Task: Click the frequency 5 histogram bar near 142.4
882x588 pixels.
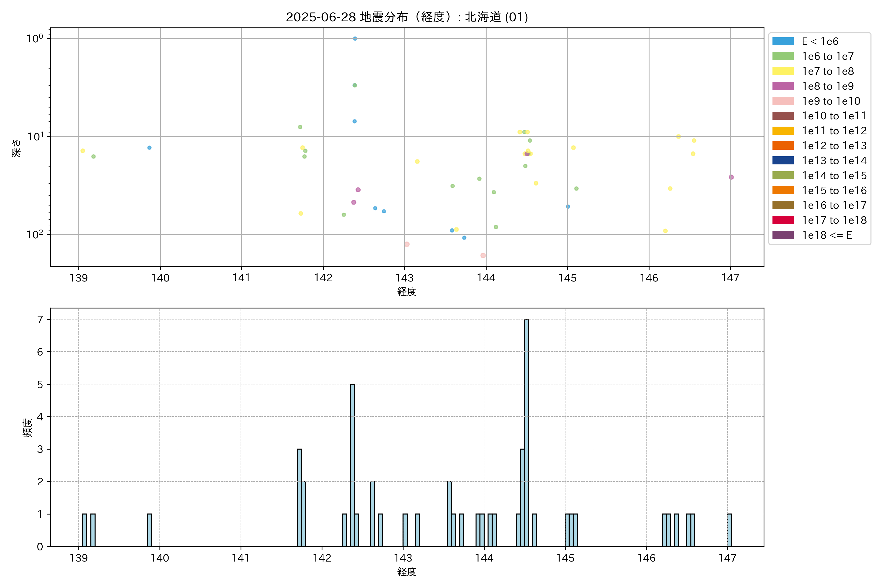Action: [352, 465]
